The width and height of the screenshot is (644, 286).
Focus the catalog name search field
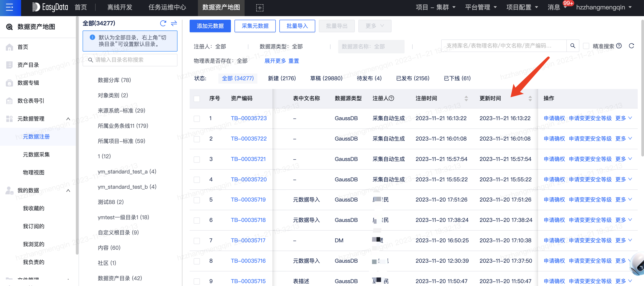point(130,60)
